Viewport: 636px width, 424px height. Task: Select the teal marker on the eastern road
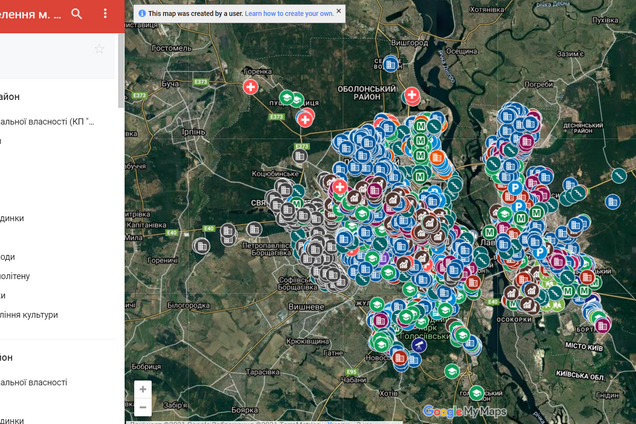[x=619, y=177]
